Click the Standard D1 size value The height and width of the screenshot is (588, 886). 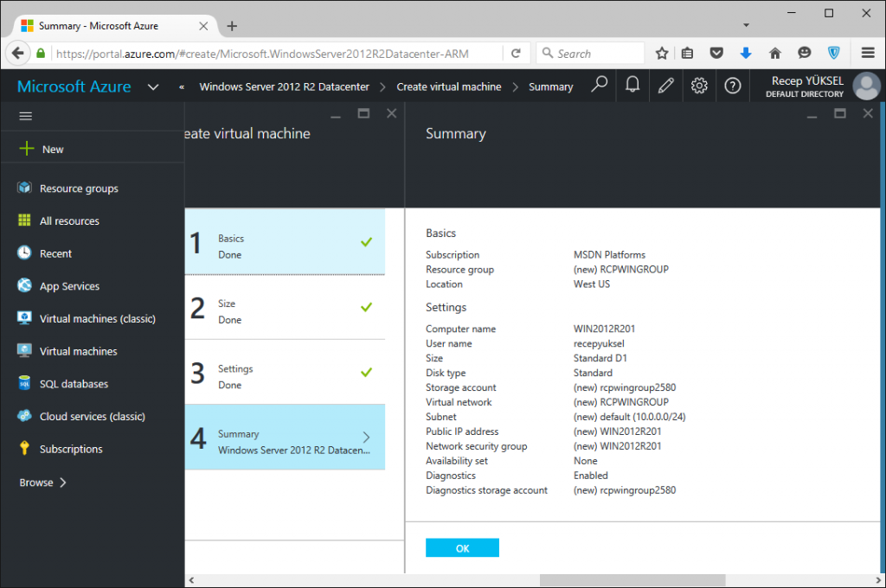tap(600, 358)
